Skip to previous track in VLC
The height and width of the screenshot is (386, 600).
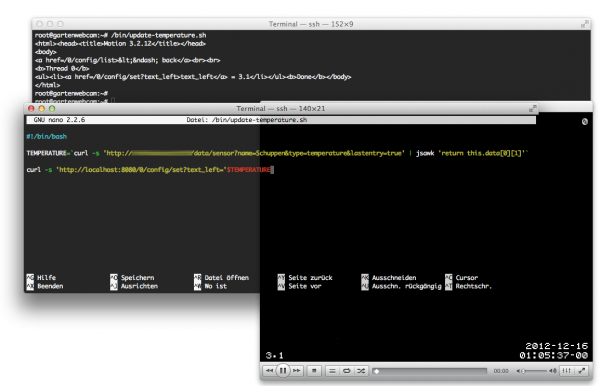pos(269,371)
